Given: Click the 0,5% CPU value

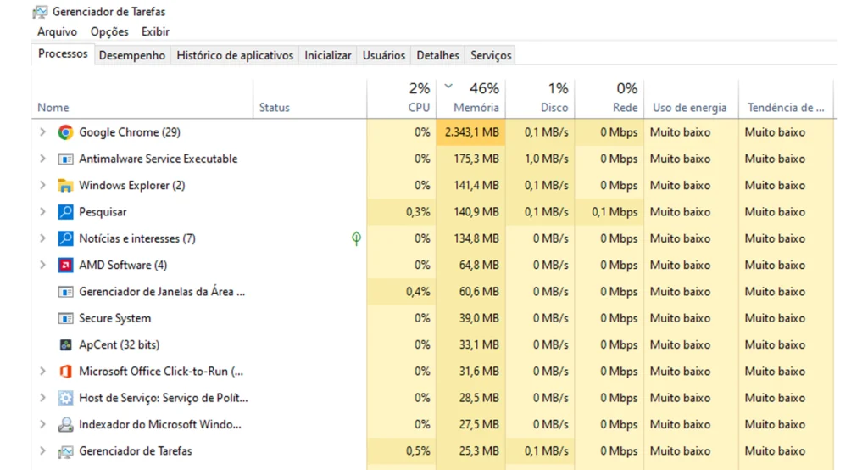Looking at the screenshot, I should coord(418,451).
